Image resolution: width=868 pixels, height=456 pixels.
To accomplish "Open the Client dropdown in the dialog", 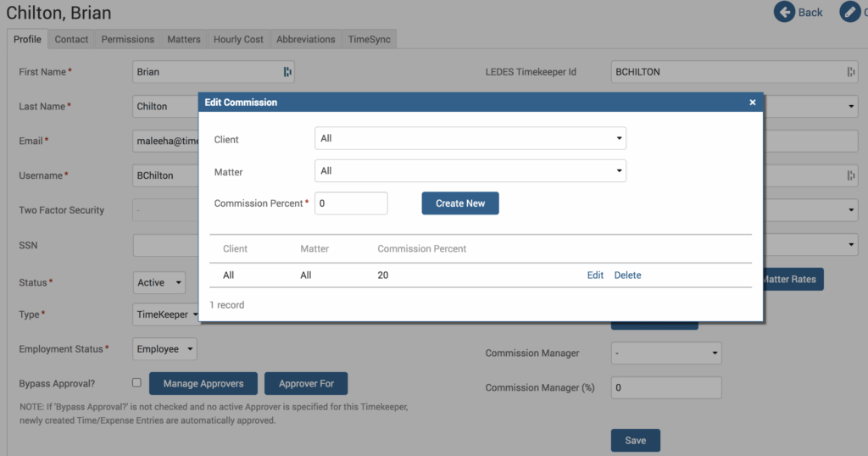I will pos(470,138).
